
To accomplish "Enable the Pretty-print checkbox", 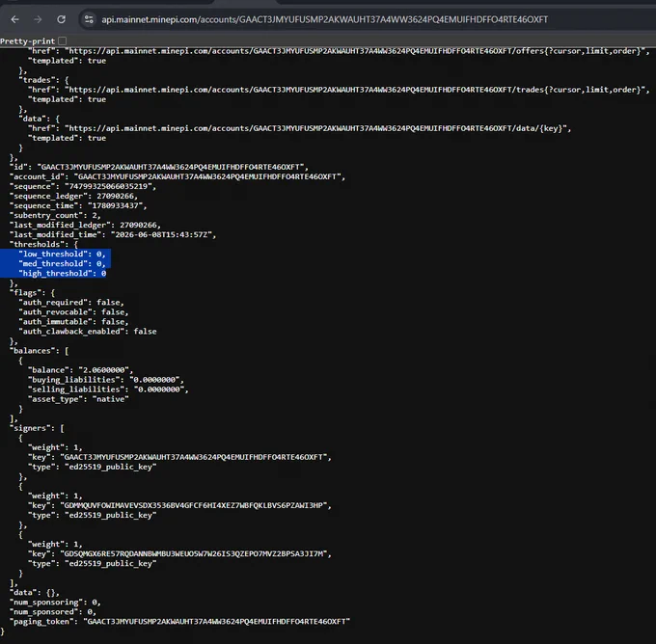I will click(x=63, y=41).
